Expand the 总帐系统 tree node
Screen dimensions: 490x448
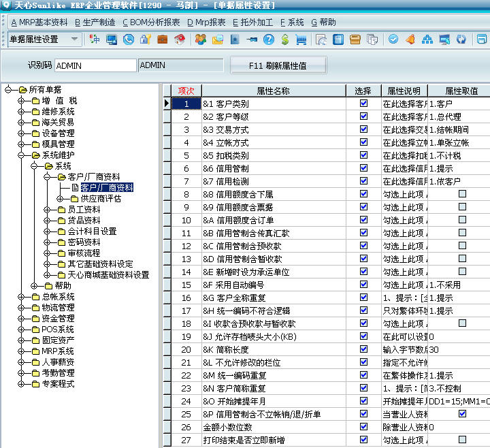point(21,297)
